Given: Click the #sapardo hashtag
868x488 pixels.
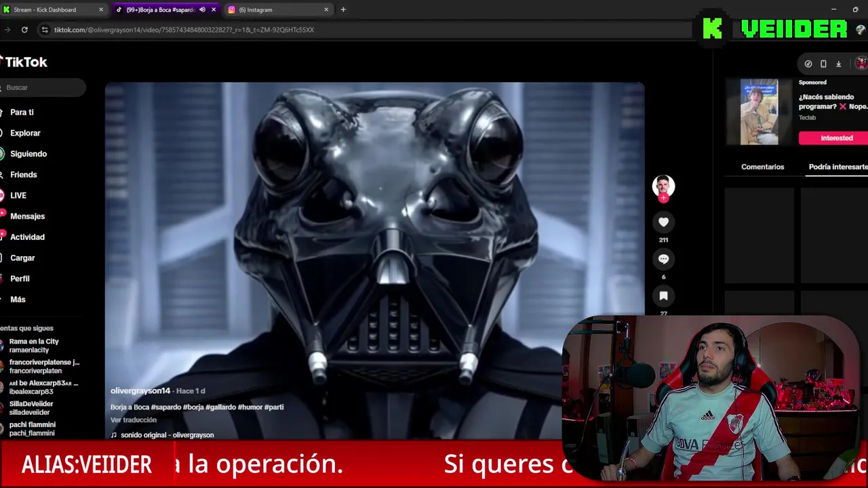Looking at the screenshot, I should 166,407.
